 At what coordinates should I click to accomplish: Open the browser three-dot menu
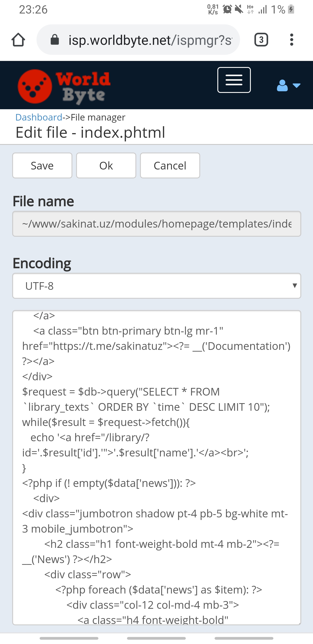[291, 40]
